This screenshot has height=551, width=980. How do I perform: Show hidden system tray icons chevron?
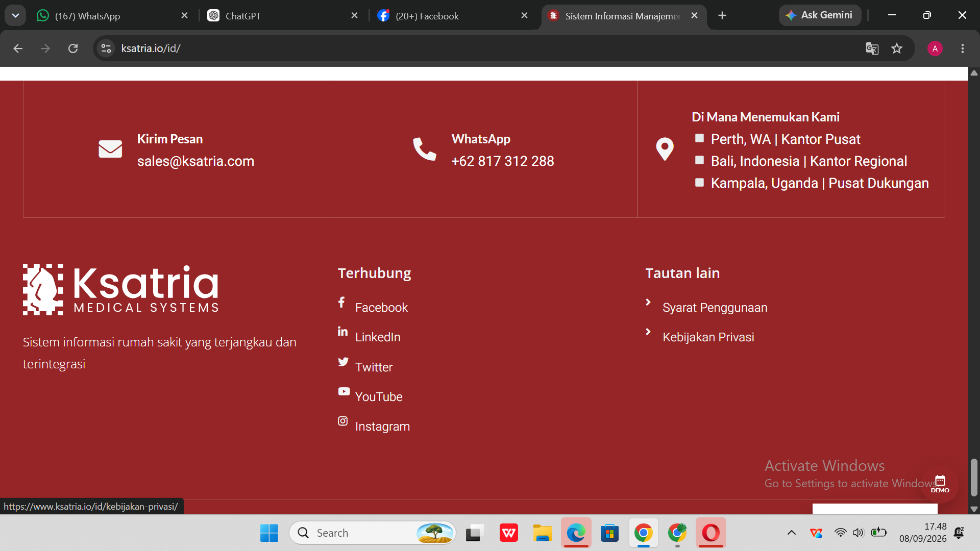coord(792,533)
